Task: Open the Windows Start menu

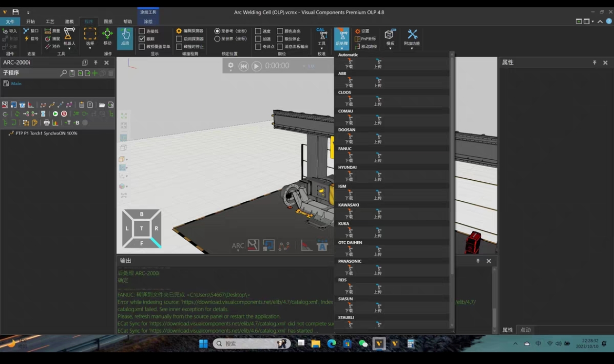Action: tap(203, 344)
